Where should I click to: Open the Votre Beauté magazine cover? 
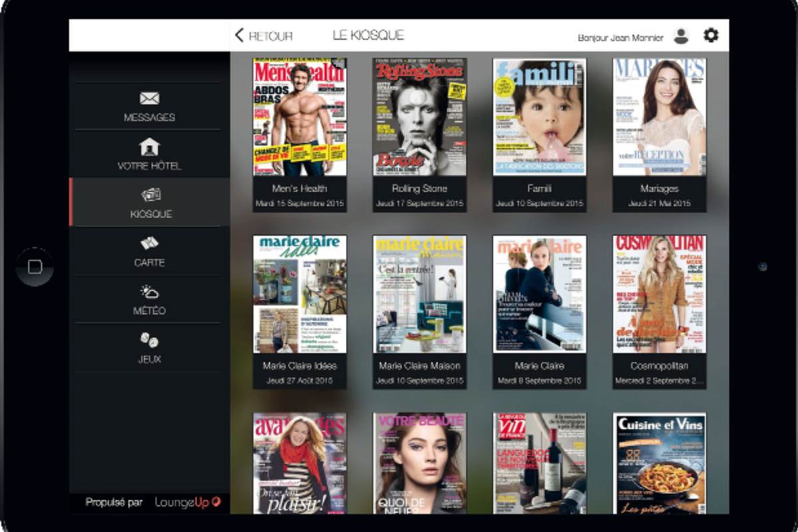click(420, 464)
